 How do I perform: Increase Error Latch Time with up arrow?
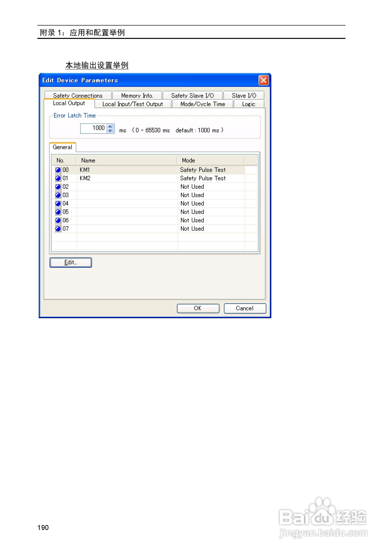[110, 126]
